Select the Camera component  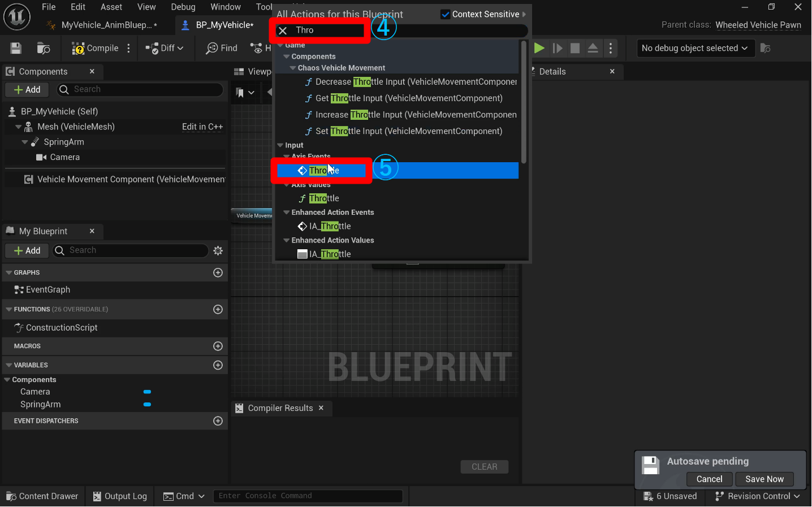[x=64, y=157]
